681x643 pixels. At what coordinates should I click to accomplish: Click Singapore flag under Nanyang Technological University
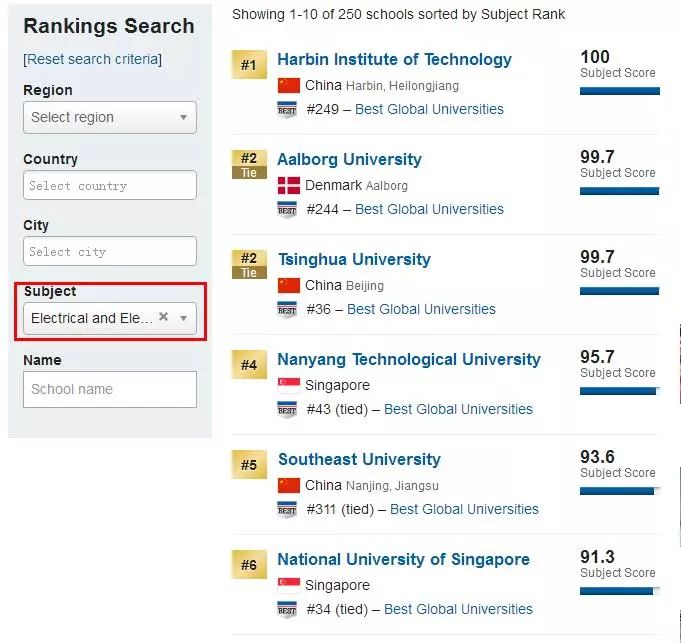[288, 385]
